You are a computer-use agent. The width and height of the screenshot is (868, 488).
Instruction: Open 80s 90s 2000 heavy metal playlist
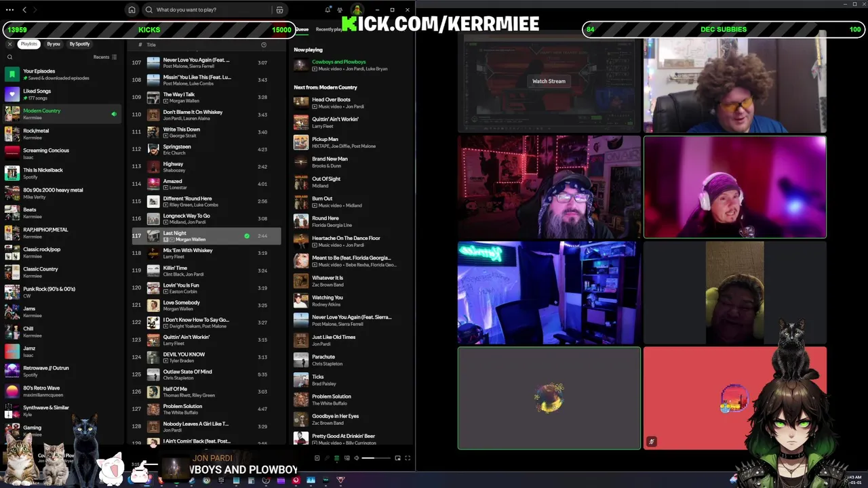[x=62, y=193]
